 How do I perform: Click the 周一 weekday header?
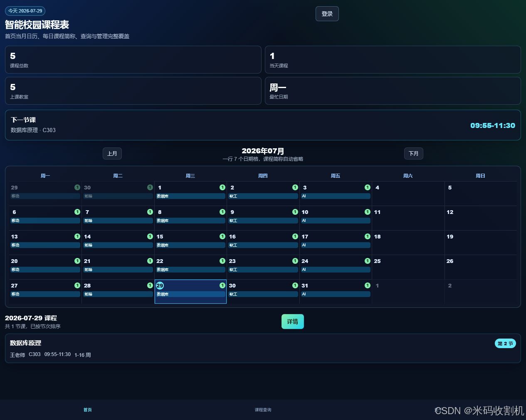point(45,176)
